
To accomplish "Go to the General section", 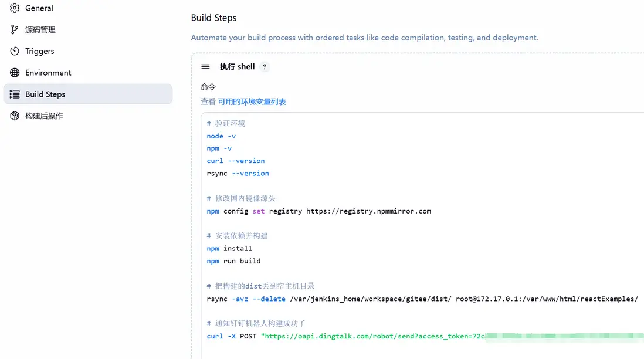I will (39, 8).
